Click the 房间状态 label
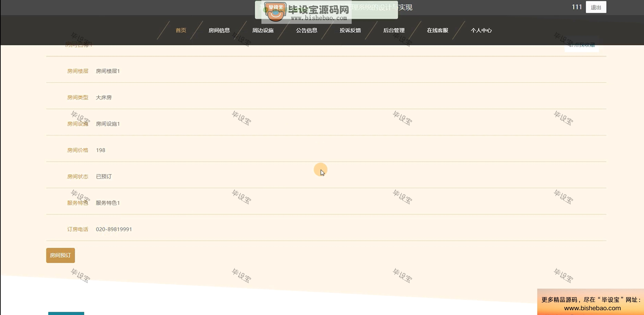 pyautogui.click(x=77, y=176)
